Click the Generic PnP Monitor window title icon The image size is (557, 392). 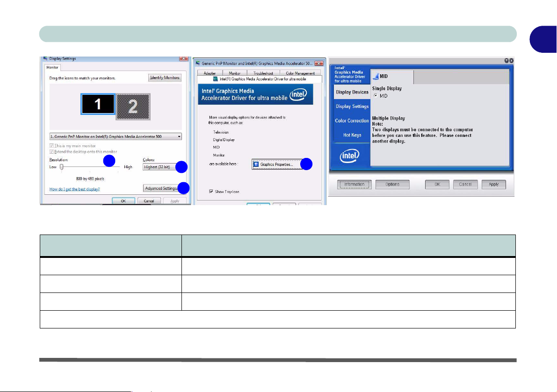198,64
